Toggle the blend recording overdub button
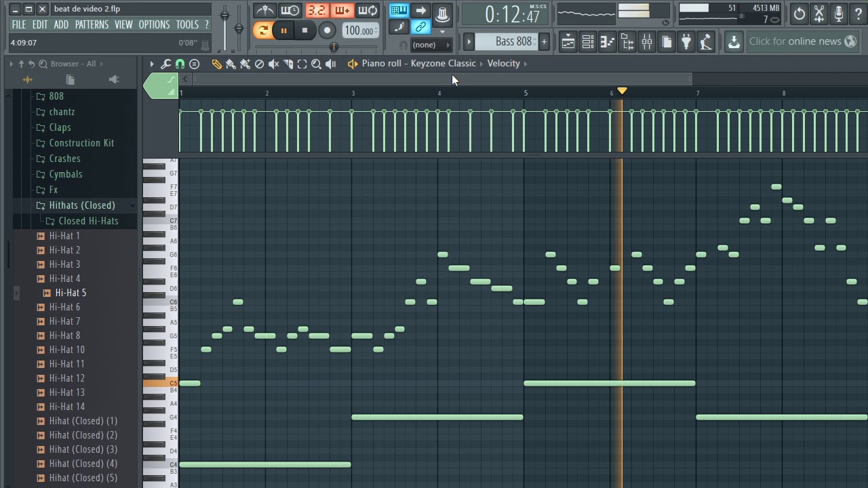Screen dimensions: 868x488 [x=342, y=10]
